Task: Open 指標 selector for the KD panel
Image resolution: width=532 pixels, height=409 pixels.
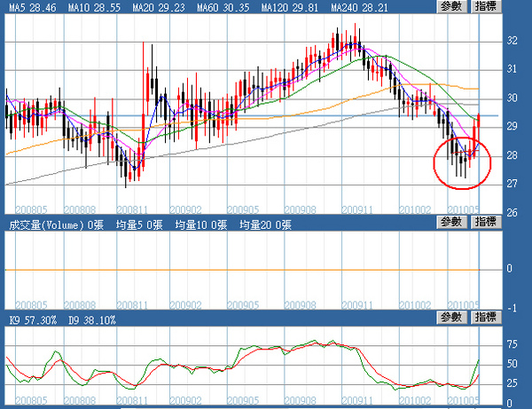Action: coord(486,318)
